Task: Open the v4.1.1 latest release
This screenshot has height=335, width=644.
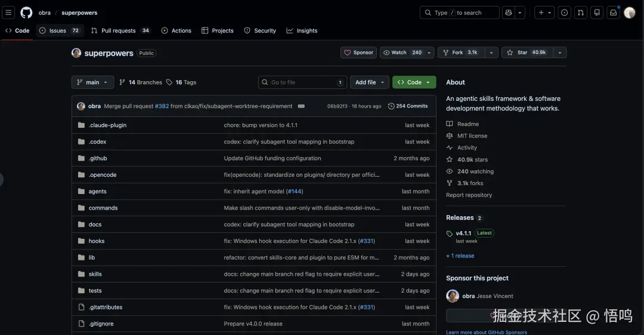Action: tap(463, 233)
